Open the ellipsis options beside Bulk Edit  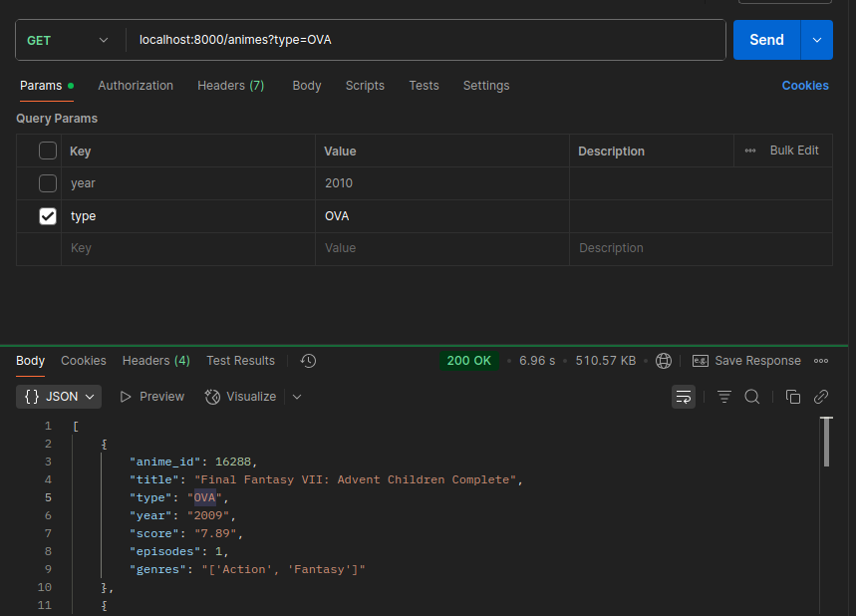[x=750, y=151]
